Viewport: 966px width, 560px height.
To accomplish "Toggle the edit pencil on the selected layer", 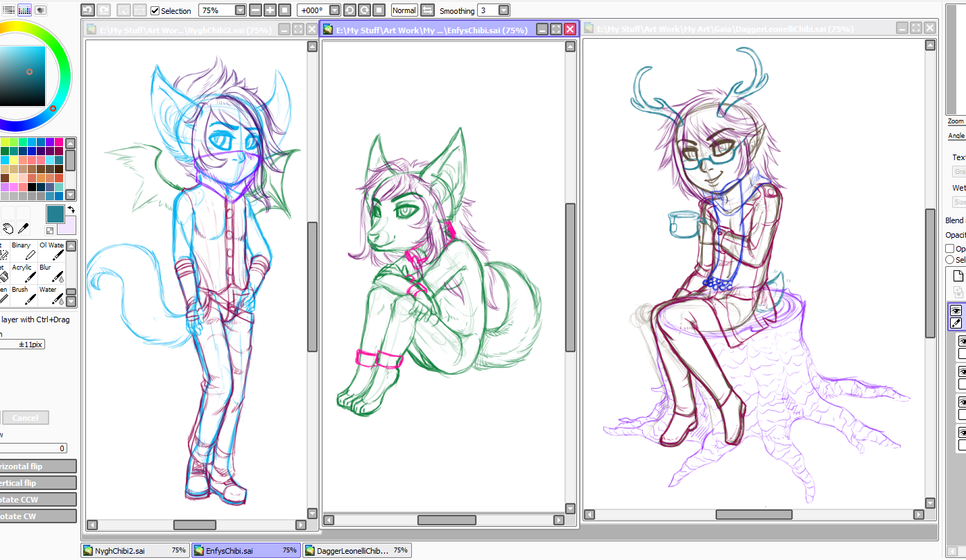I will coord(956,323).
